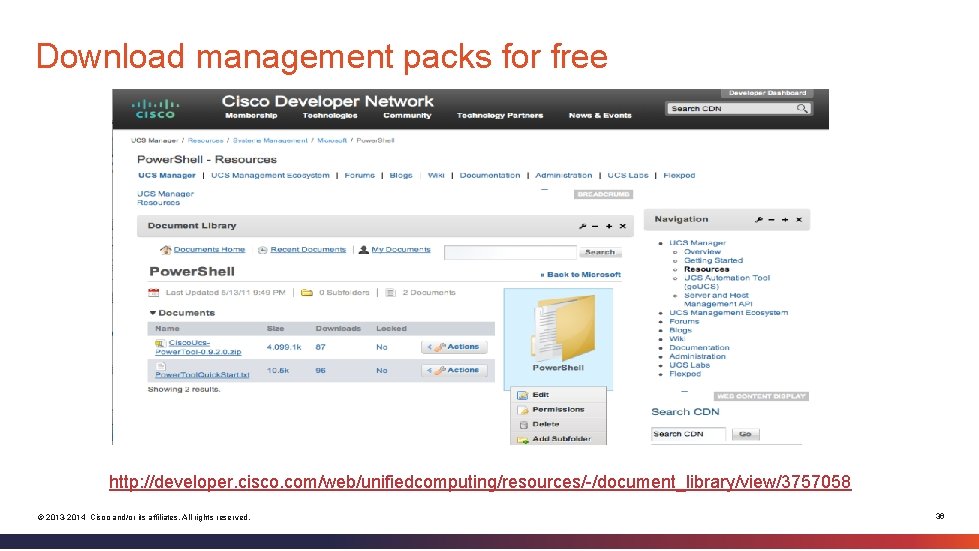Open the developer.cisco.com document library URL
This screenshot has width=979, height=551.
480,482
